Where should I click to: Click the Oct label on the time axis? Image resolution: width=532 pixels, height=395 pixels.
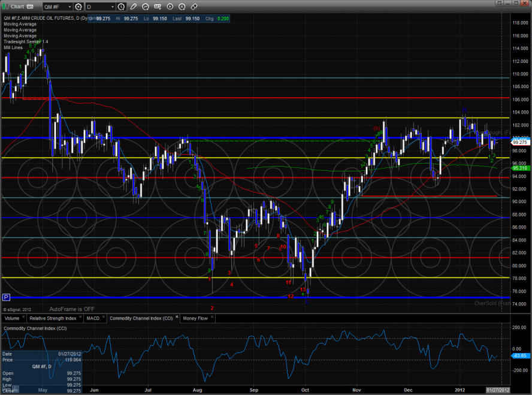(305, 390)
